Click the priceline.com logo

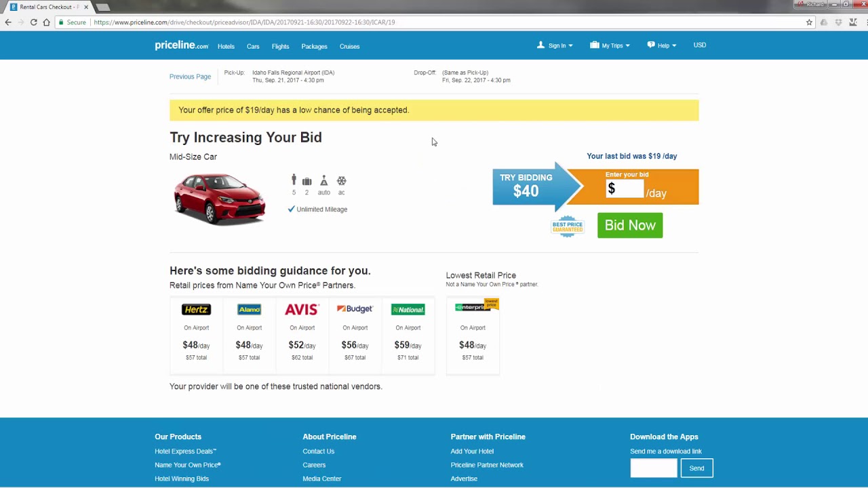181,45
